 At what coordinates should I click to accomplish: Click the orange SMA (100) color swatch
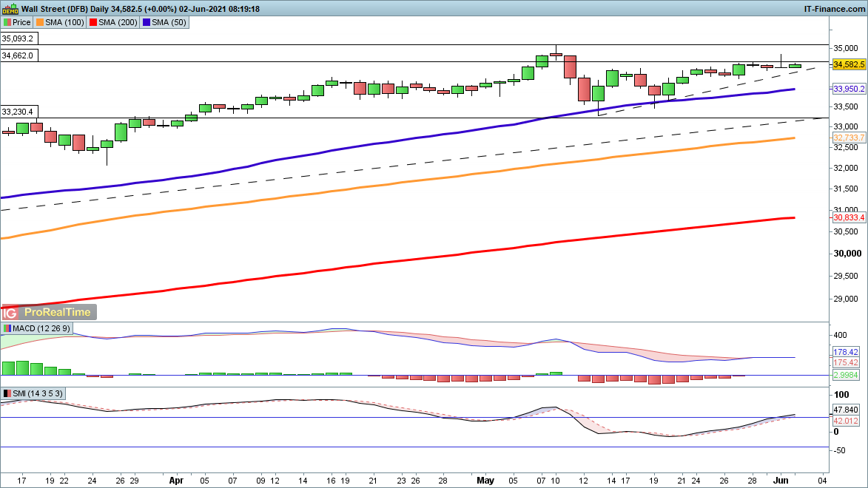point(40,23)
